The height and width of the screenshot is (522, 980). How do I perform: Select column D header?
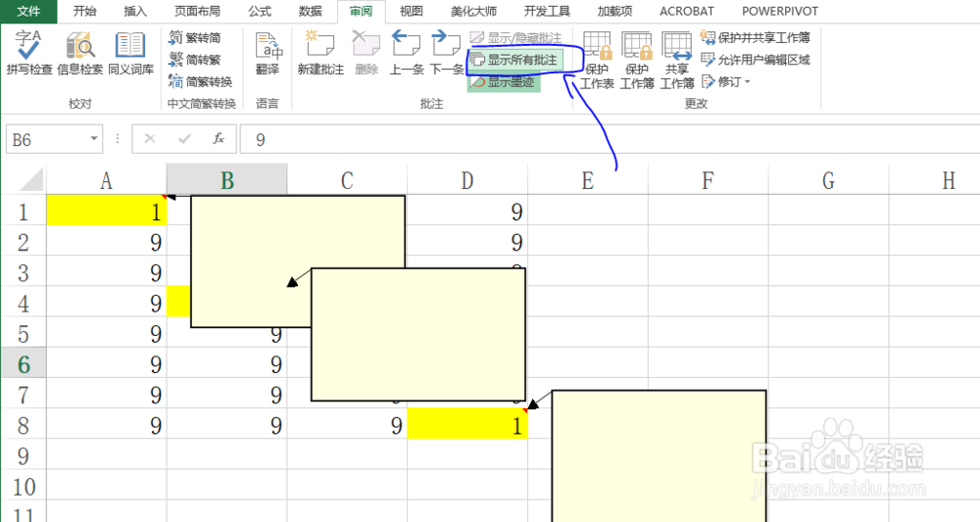[x=467, y=180]
